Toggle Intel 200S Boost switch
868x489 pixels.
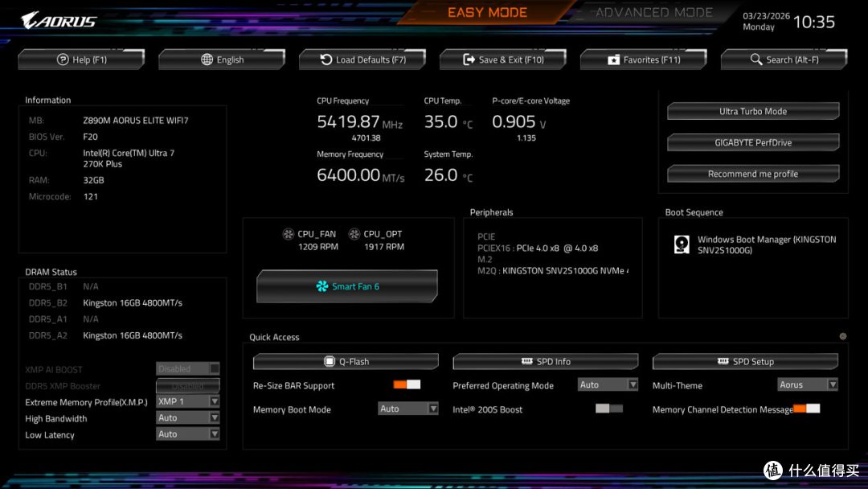point(609,408)
